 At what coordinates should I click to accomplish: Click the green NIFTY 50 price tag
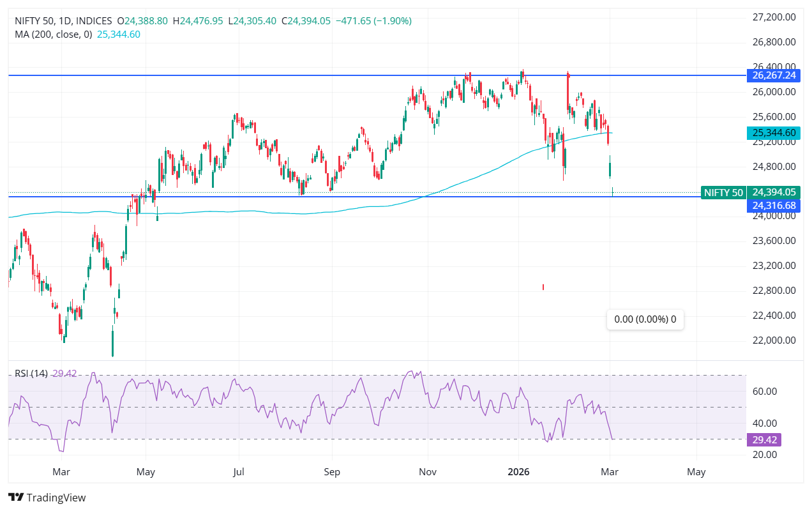(723, 192)
